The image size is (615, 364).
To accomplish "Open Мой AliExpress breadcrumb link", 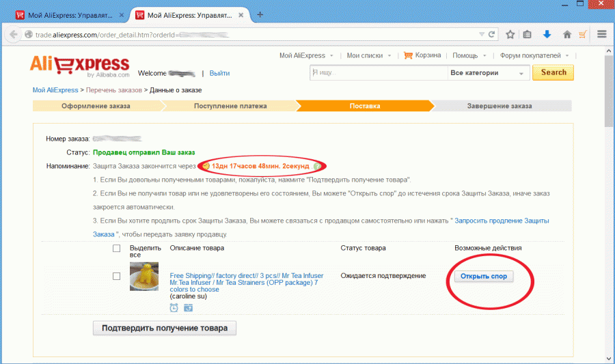I will (x=55, y=90).
